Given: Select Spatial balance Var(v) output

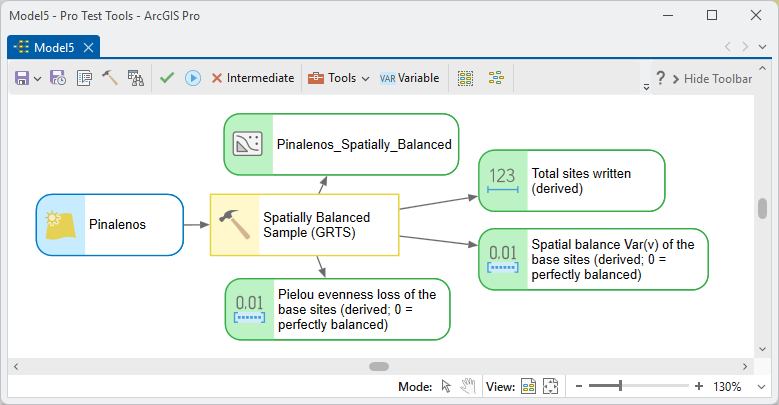Looking at the screenshot, I should pos(593,259).
